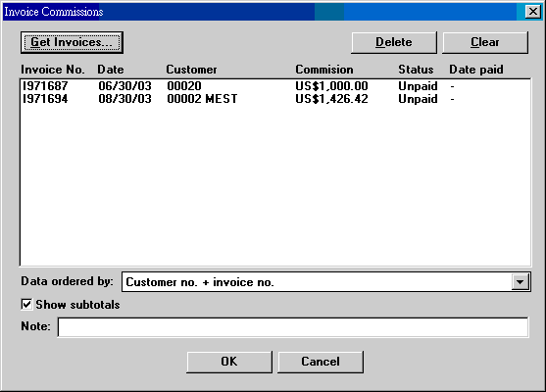Toggle the Show subtotals checkbox

(26, 305)
